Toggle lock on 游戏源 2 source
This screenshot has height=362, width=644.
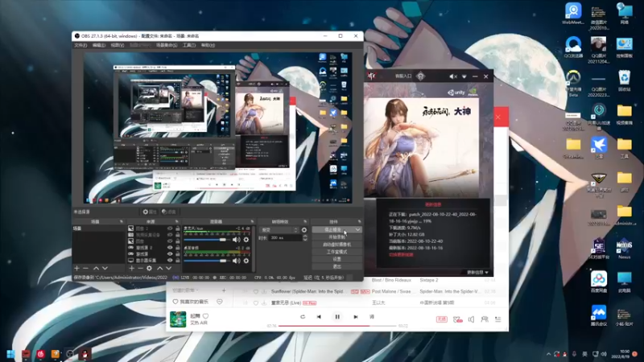click(177, 248)
